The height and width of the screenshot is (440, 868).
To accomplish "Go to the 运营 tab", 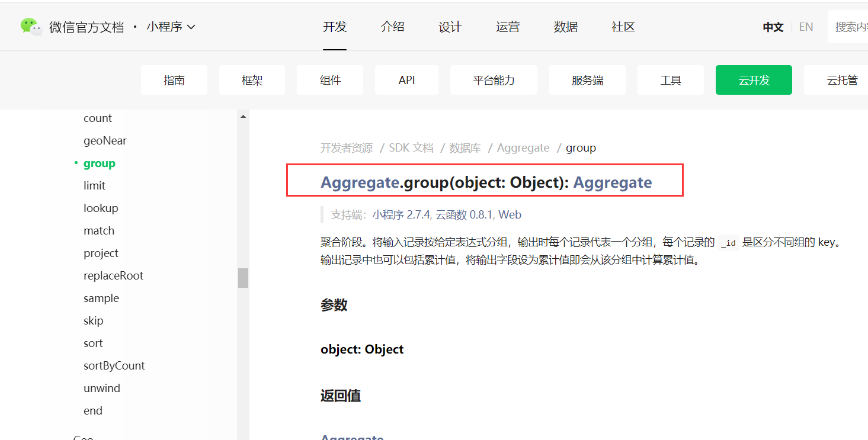I will (508, 27).
